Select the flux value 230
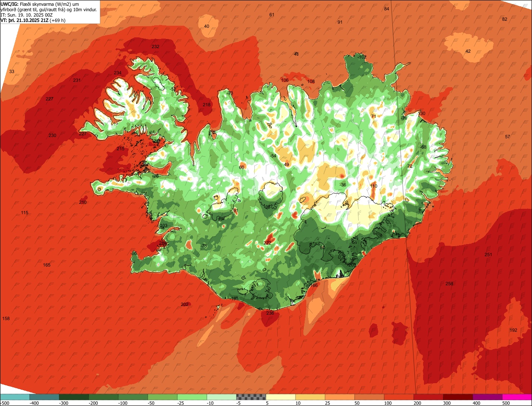Screen dimensions: 532x406 [x=52, y=136]
